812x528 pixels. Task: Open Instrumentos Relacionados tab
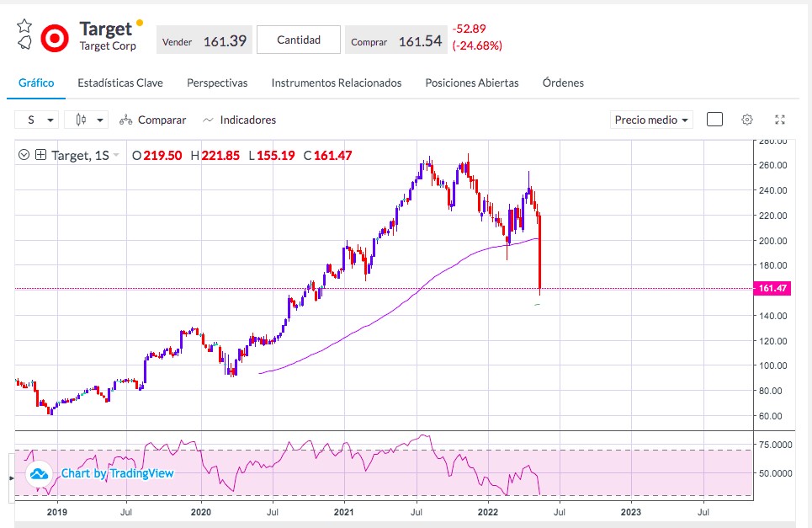coord(337,83)
